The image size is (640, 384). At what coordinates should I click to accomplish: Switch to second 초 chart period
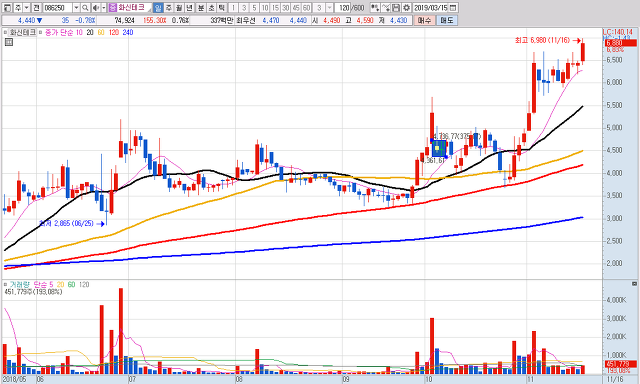pos(211,8)
